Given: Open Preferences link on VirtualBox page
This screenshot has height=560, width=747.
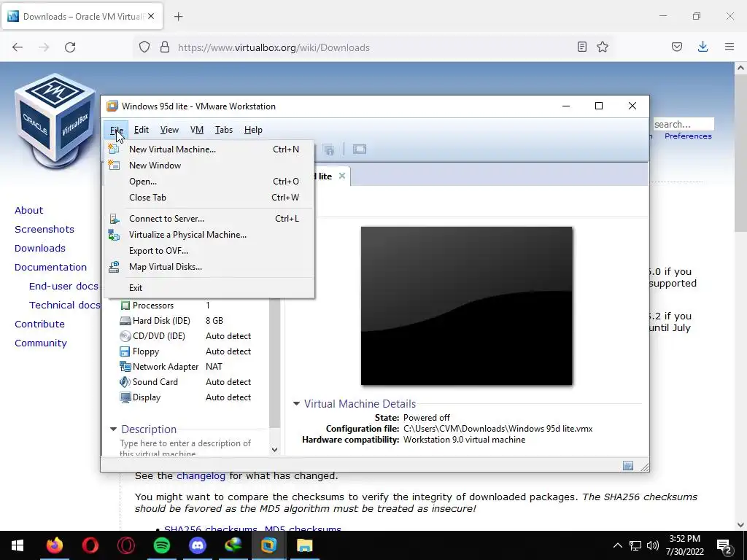Looking at the screenshot, I should point(688,136).
